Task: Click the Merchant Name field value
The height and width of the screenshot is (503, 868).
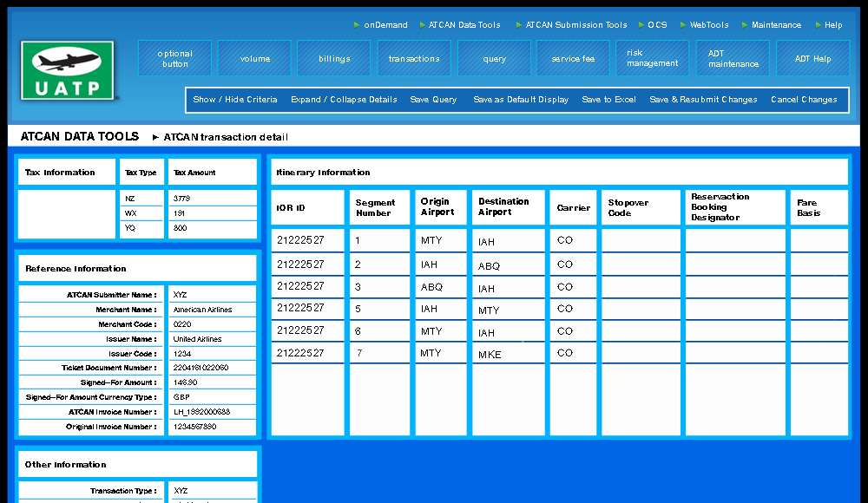Action: coord(212,310)
